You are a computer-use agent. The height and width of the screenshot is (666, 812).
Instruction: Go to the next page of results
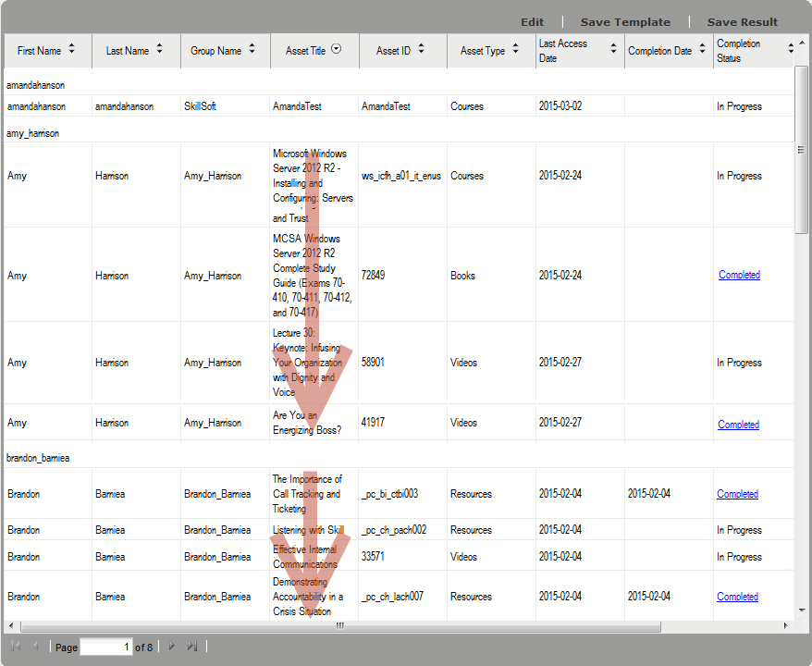(x=171, y=646)
